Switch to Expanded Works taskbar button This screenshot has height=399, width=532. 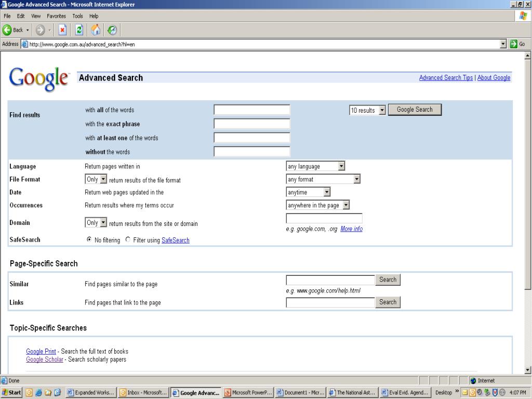pos(91,393)
